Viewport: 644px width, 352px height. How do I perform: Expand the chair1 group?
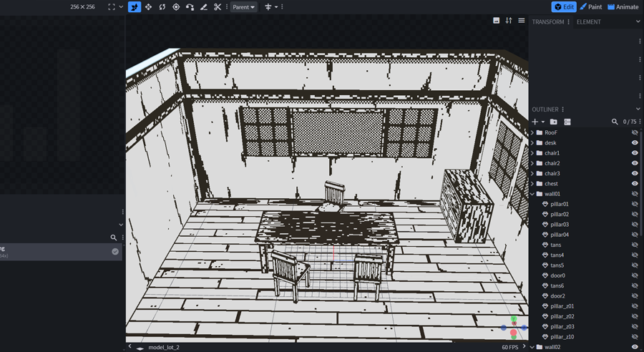[532, 153]
